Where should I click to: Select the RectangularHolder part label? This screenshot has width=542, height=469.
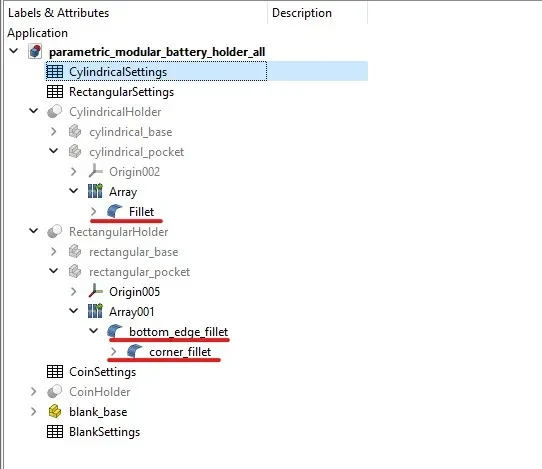[x=119, y=232]
